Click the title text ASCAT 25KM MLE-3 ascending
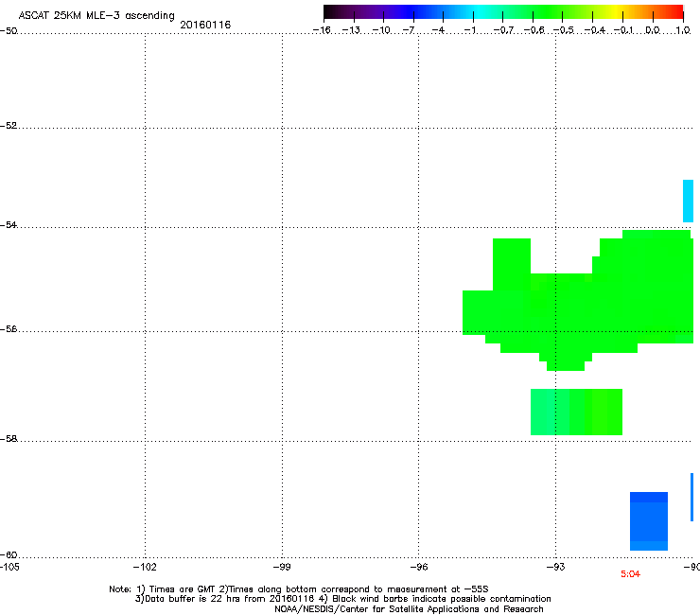 (96, 15)
